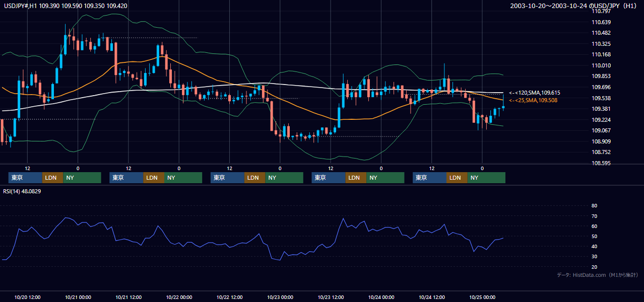Click price axis label 110.325
644x302 pixels.
[x=601, y=44]
